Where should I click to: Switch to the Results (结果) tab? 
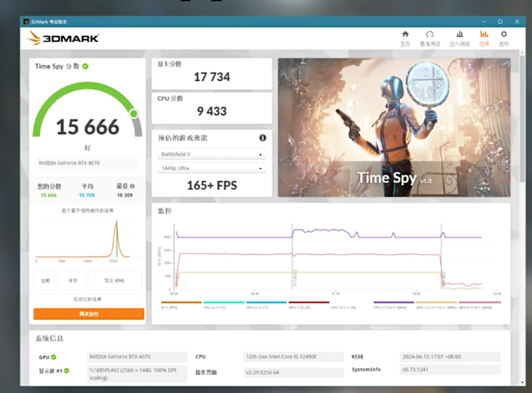pyautogui.click(x=484, y=38)
